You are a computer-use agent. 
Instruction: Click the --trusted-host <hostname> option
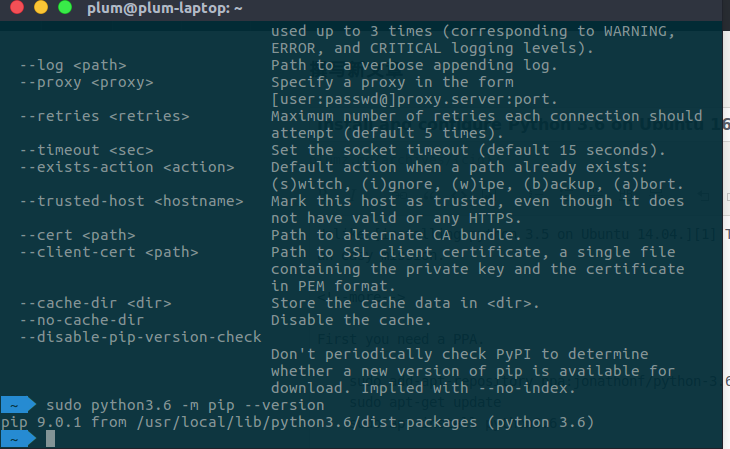pyautogui.click(x=131, y=201)
